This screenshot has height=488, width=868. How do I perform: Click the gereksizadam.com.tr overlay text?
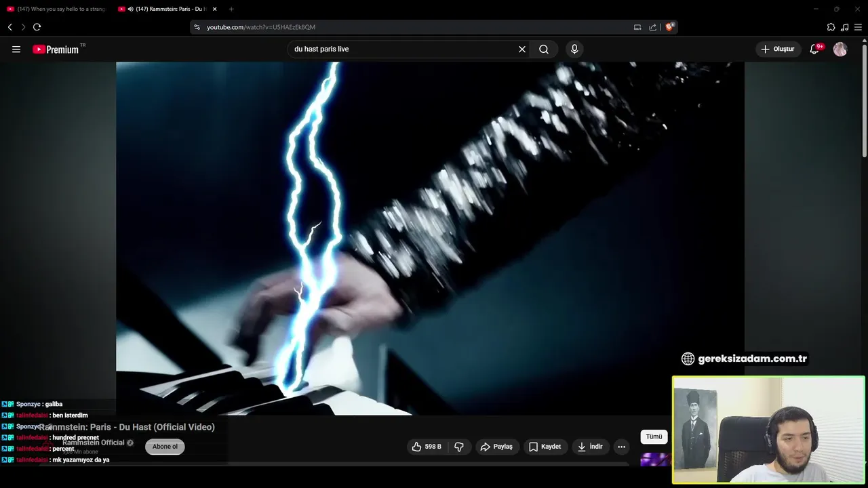tap(752, 359)
